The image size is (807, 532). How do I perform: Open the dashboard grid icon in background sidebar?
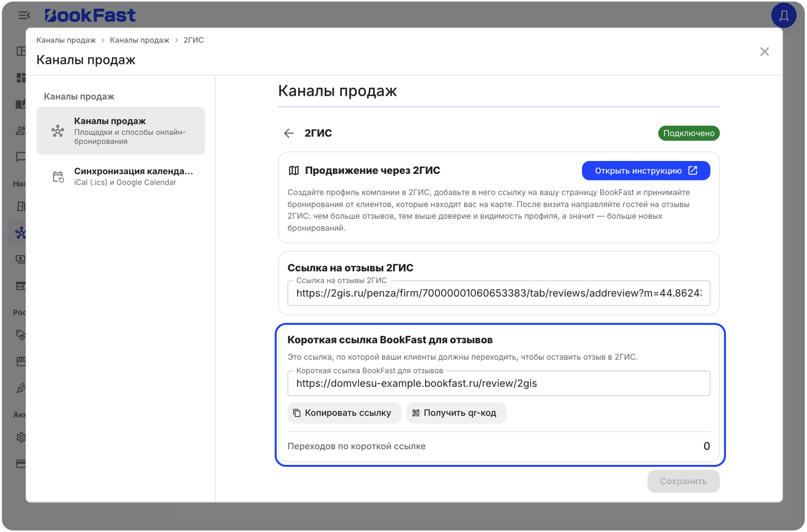click(21, 78)
